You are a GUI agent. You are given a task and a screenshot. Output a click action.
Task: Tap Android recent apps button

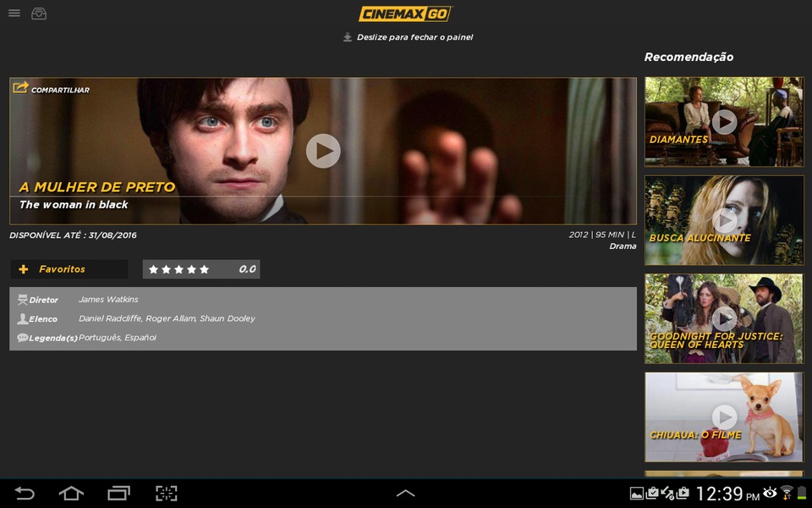click(x=118, y=493)
